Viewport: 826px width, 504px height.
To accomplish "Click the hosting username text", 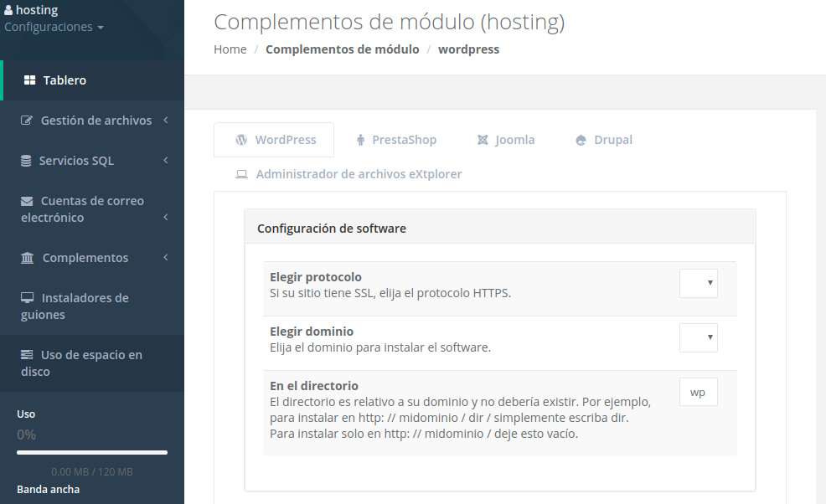I will pyautogui.click(x=37, y=10).
